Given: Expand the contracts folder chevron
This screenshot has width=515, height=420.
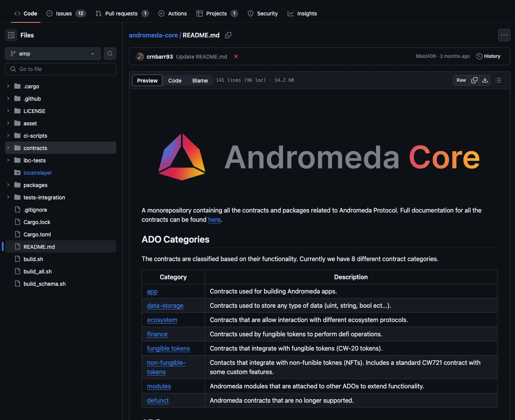Looking at the screenshot, I should (8, 148).
